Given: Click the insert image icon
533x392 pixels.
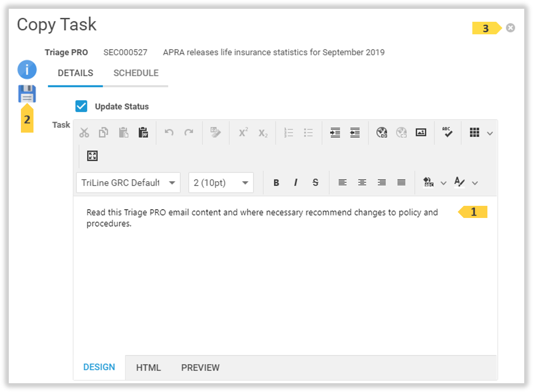Looking at the screenshot, I should pos(420,133).
